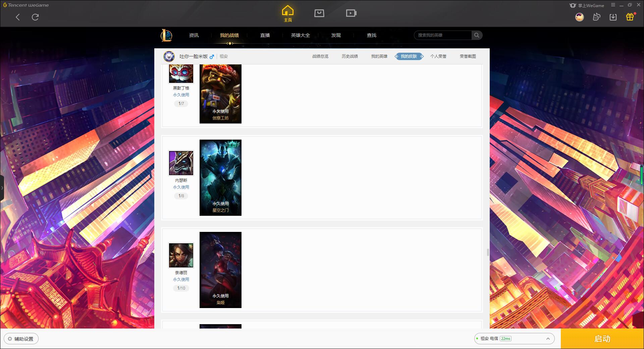
Task: Click the 1/7 skin count badge
Action: point(181,104)
